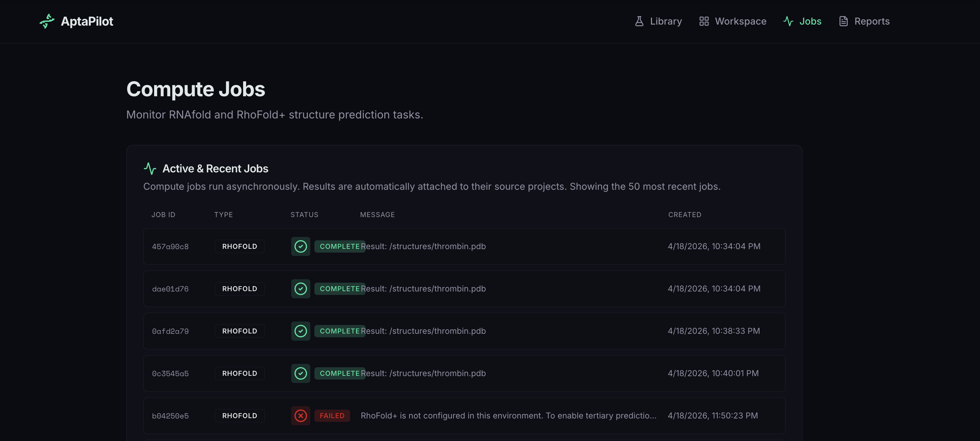
Task: Select job ID 457a90c8
Action: click(x=170, y=247)
